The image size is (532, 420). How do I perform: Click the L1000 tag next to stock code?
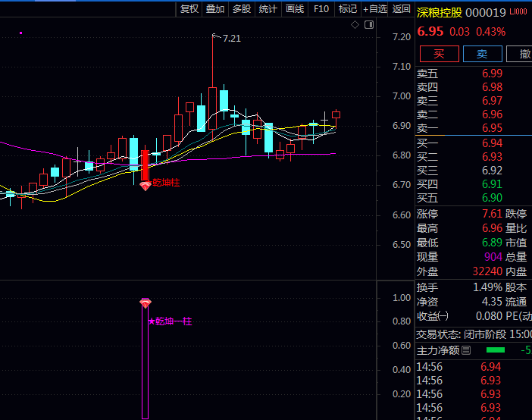coord(518,12)
